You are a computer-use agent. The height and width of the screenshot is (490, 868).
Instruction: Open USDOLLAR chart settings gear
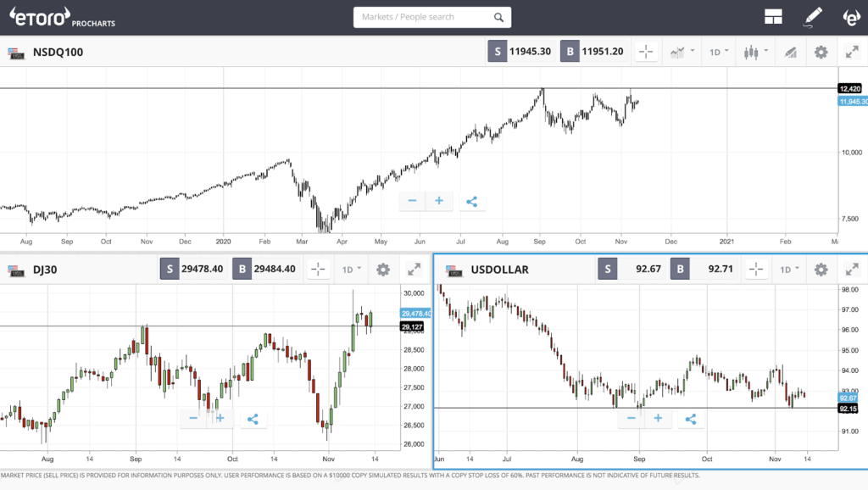point(821,270)
